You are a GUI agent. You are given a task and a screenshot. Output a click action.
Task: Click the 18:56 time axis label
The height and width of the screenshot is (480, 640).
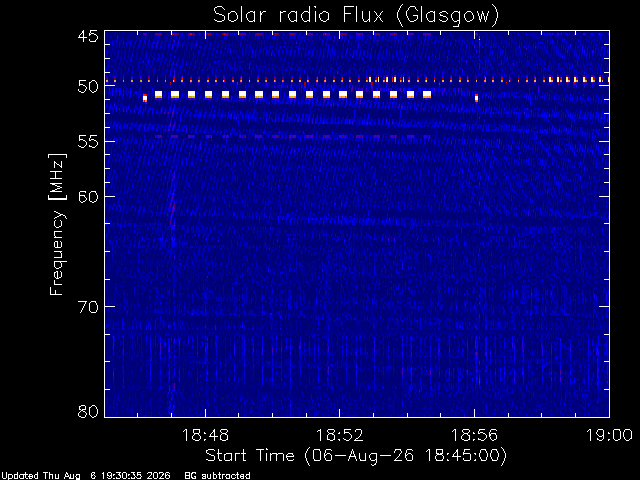tap(474, 435)
